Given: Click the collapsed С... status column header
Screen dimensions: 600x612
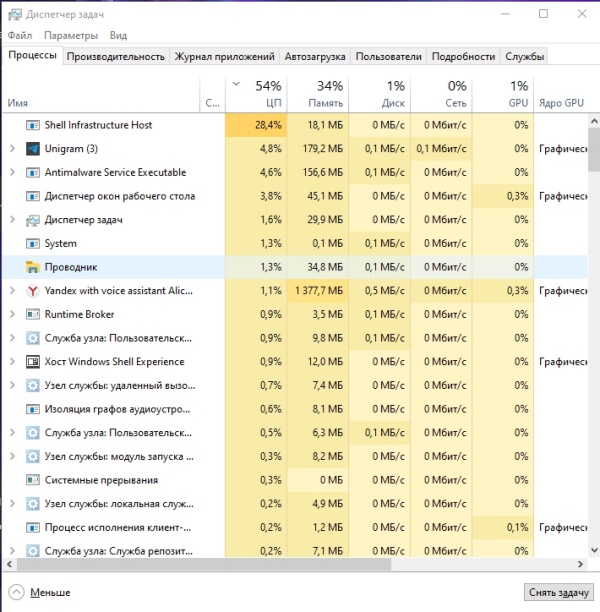Looking at the screenshot, I should pos(212,95).
